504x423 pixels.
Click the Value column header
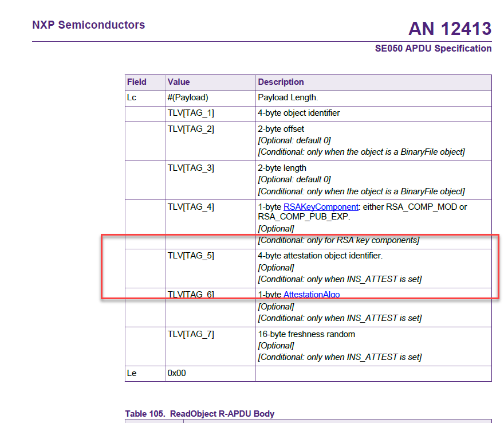coord(179,82)
